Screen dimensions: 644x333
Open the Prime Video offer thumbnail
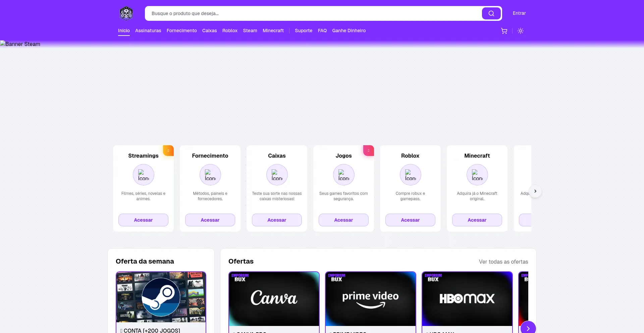click(x=371, y=299)
